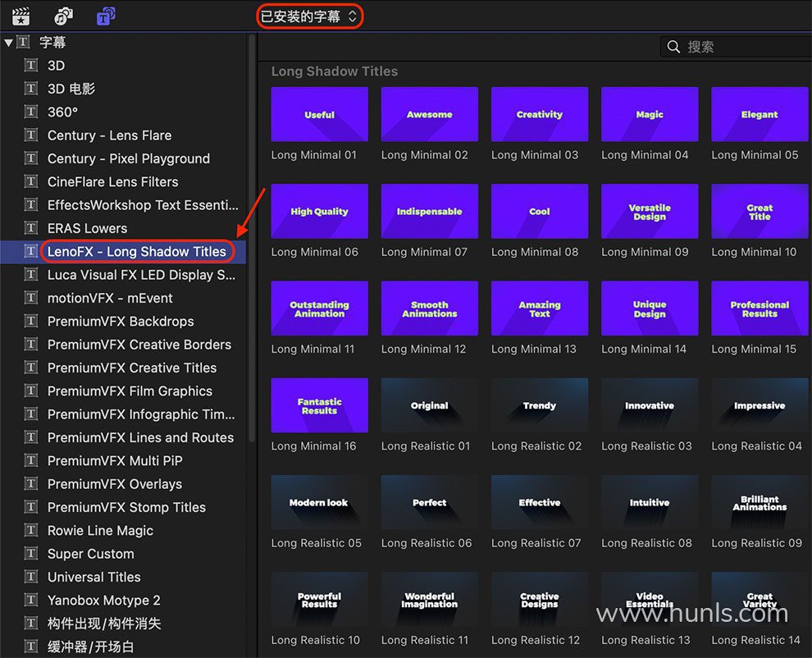This screenshot has width=812, height=658.
Task: Select PremiumVFX Overlays category
Action: pos(123,484)
